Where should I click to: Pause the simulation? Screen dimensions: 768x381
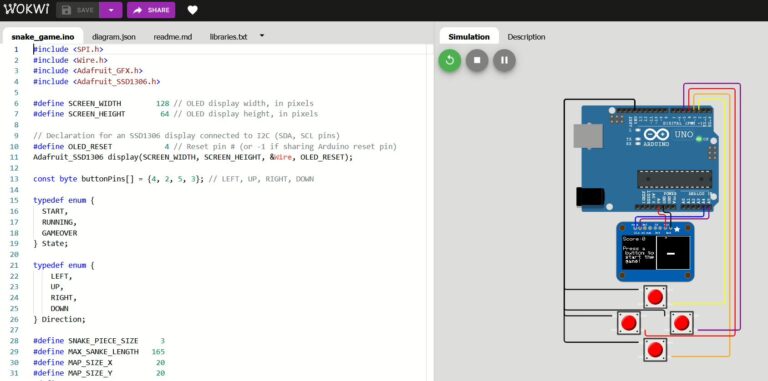pos(504,60)
